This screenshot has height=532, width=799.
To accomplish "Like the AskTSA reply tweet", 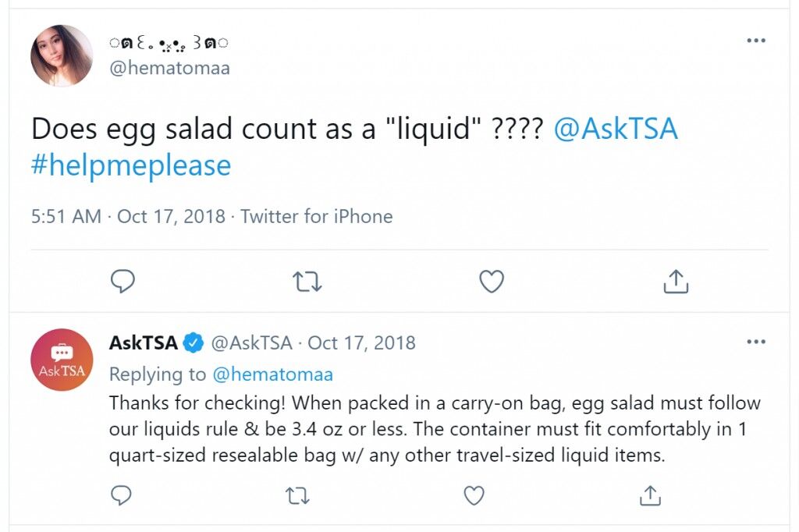I will coord(474,495).
